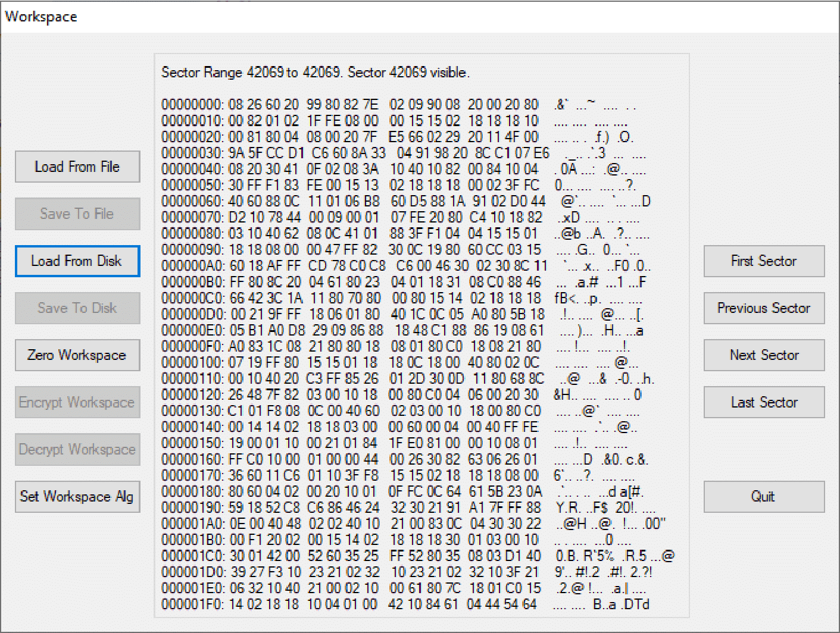This screenshot has width=840, height=633.
Task: Navigate to the First Sector
Action: click(764, 261)
